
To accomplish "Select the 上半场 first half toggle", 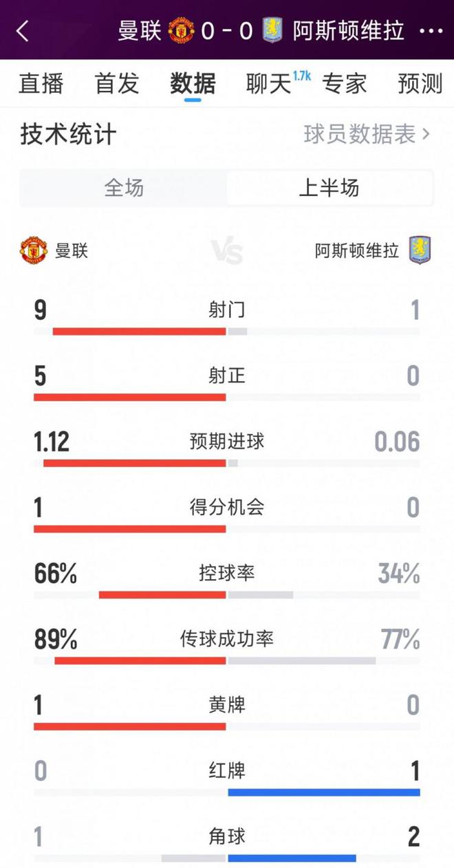I will point(329,188).
